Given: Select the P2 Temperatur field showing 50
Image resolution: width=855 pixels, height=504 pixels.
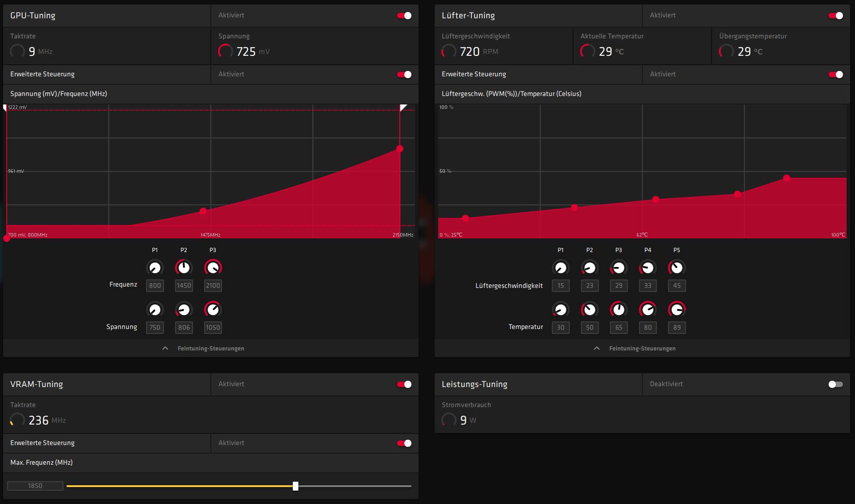Looking at the screenshot, I should pyautogui.click(x=590, y=328).
